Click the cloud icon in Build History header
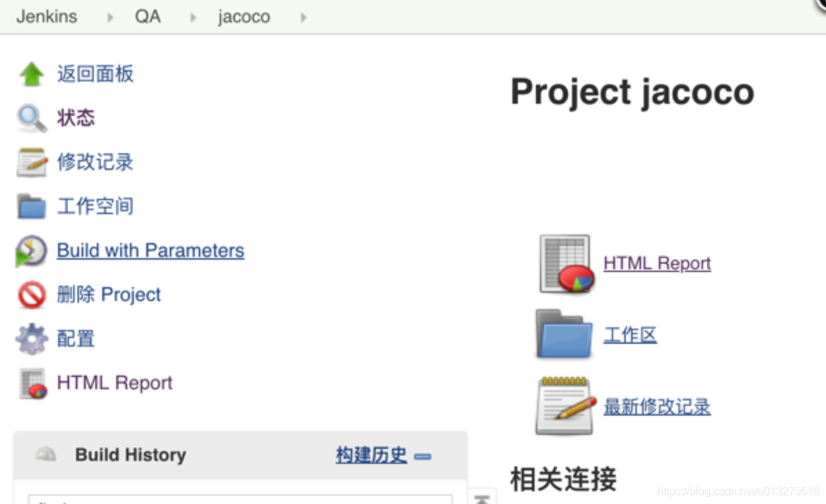 [x=46, y=454]
